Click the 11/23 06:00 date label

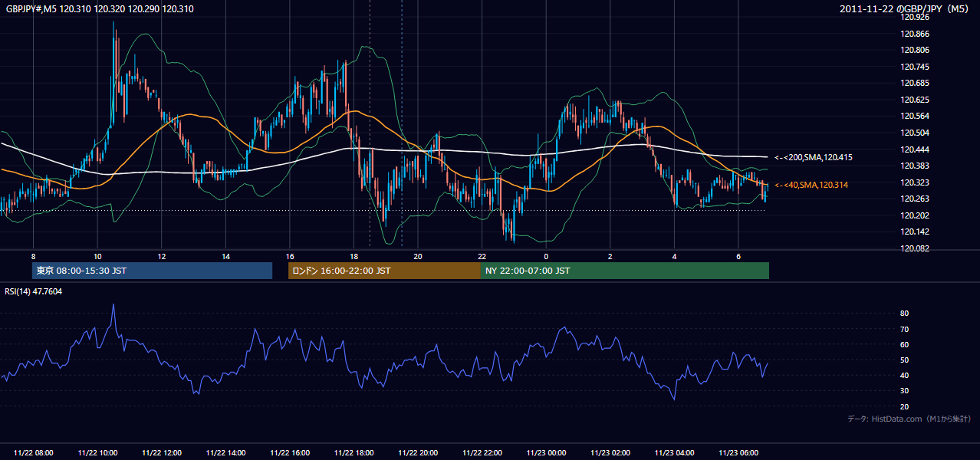click(738, 453)
